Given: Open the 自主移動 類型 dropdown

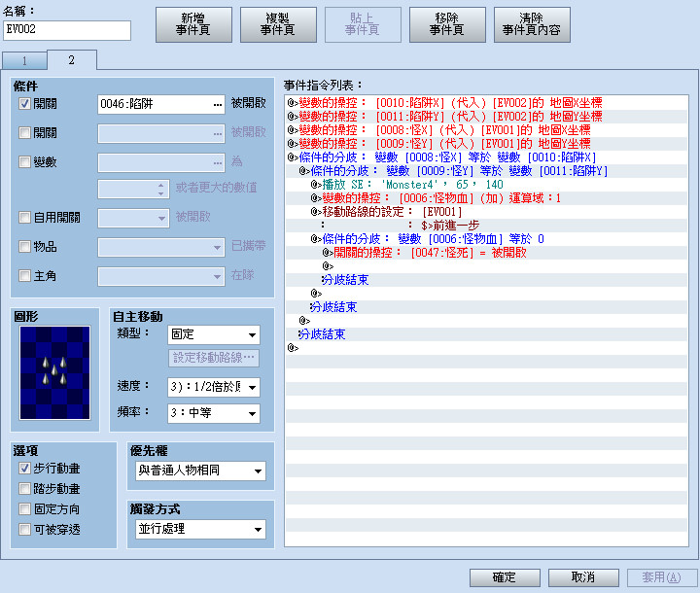Looking at the screenshot, I should click(x=214, y=335).
